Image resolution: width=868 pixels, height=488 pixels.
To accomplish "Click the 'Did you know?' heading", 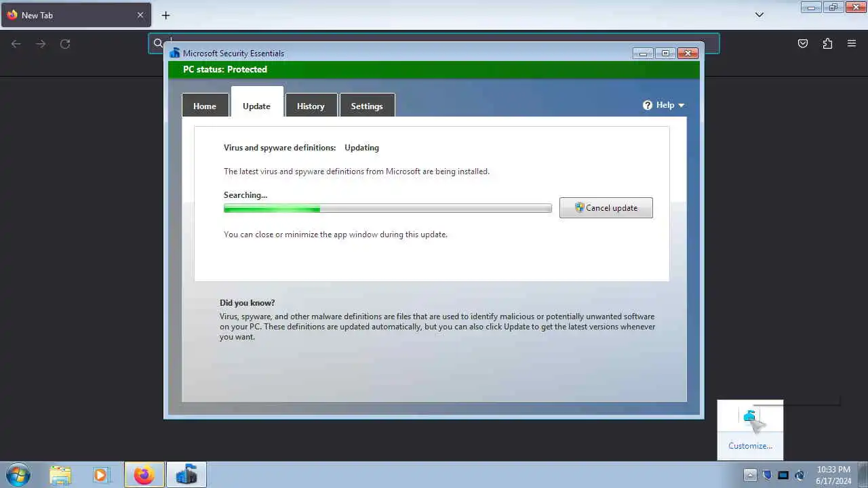I will pos(247,303).
